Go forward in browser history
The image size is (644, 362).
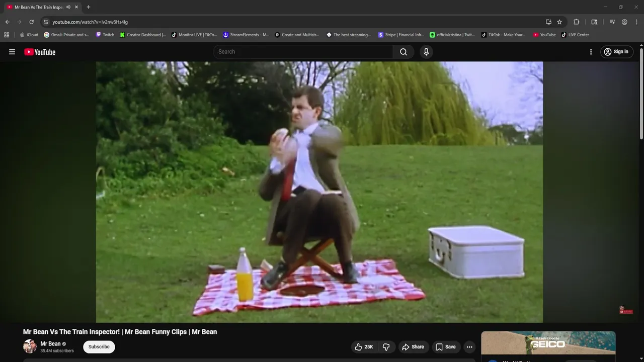[x=19, y=22]
